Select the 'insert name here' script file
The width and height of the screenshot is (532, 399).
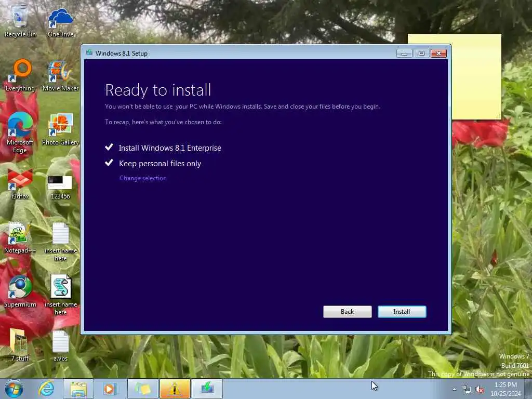click(60, 295)
